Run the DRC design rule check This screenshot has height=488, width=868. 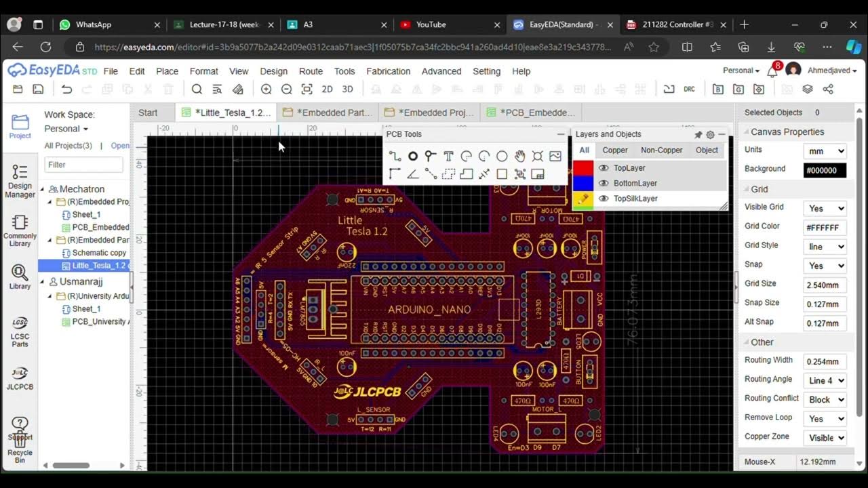[689, 89]
